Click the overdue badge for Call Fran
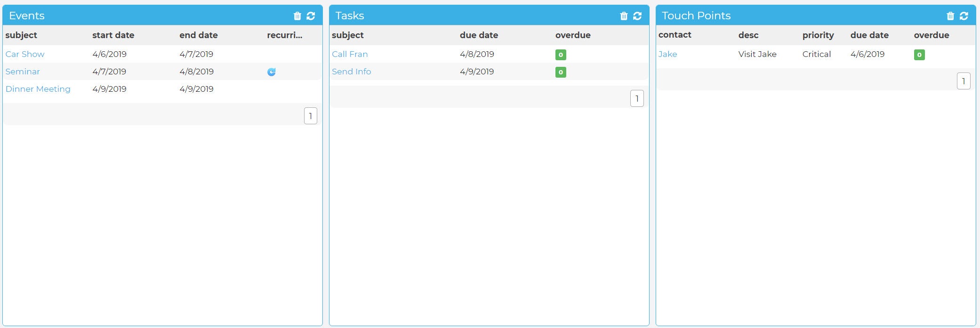The width and height of the screenshot is (980, 328). (x=561, y=55)
